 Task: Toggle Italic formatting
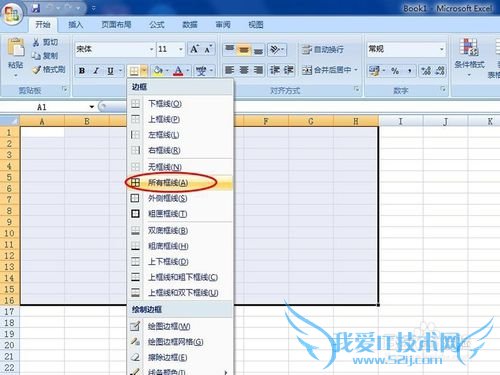(x=96, y=71)
